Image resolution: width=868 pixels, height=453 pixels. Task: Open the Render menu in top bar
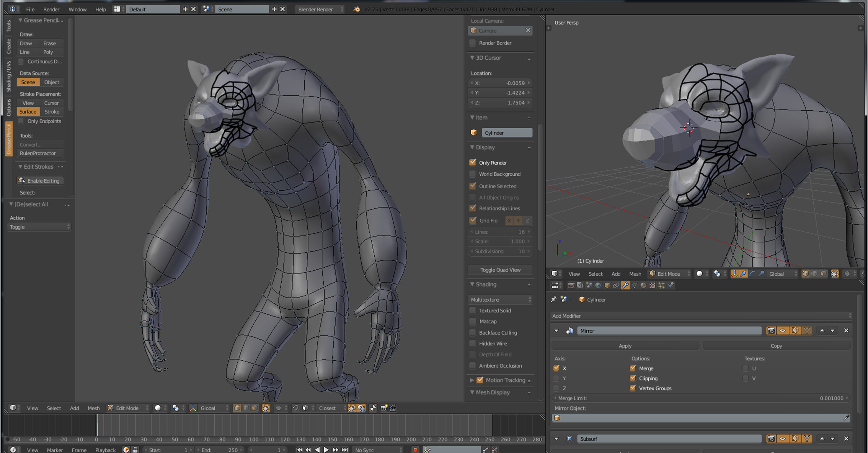pyautogui.click(x=51, y=9)
